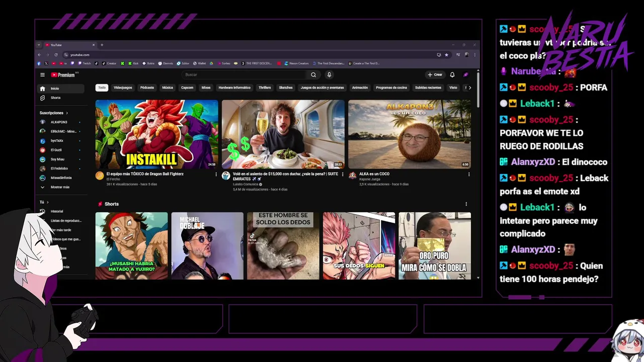The height and width of the screenshot is (362, 644).
Task: Show more category chips with right arrow
Action: (x=469, y=87)
